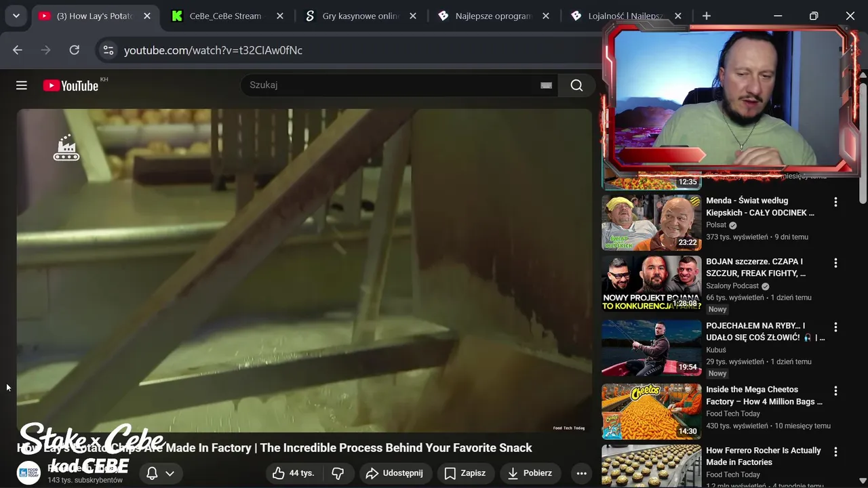Click the Pobierz download button
The height and width of the screenshot is (488, 868).
pyautogui.click(x=530, y=473)
